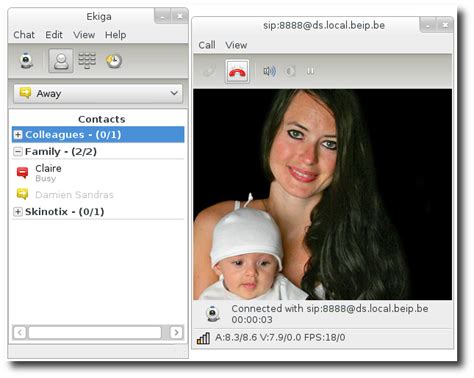Viewport: 474px width, 378px height.
Task: Select the Claire contact
Action: [98, 173]
